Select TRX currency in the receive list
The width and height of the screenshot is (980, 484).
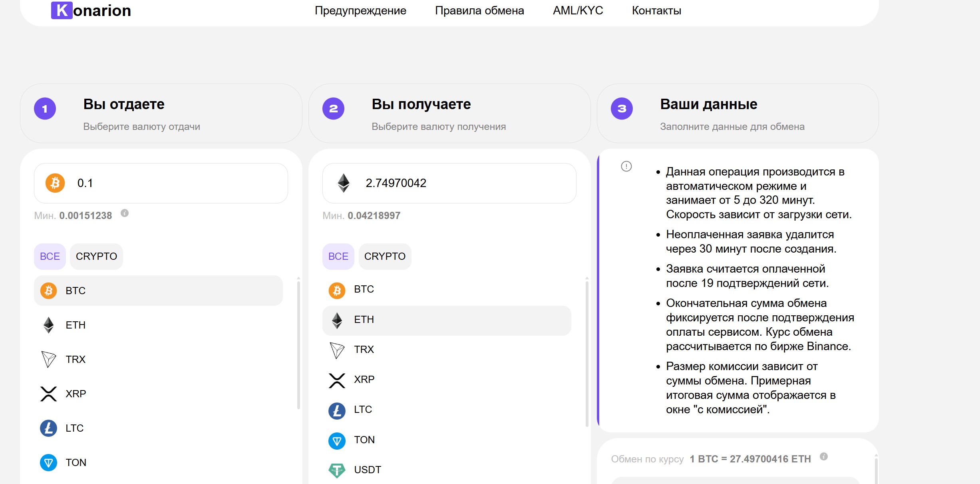point(363,349)
